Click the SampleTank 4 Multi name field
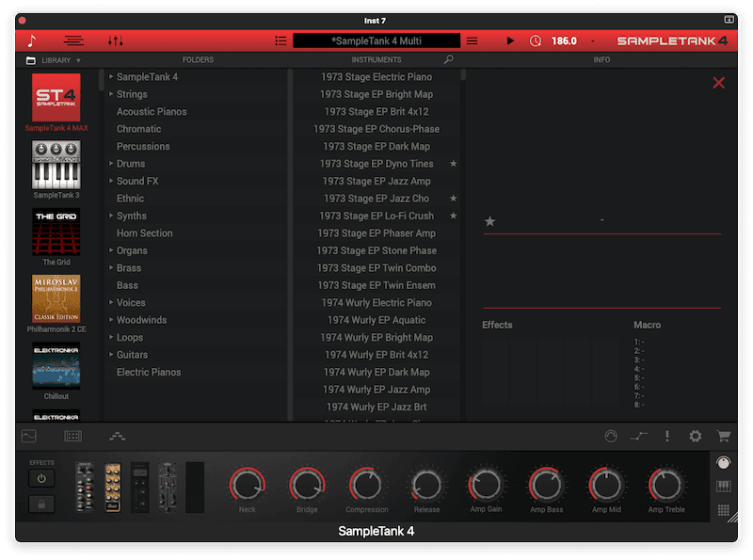The image size is (753, 560). click(x=376, y=40)
